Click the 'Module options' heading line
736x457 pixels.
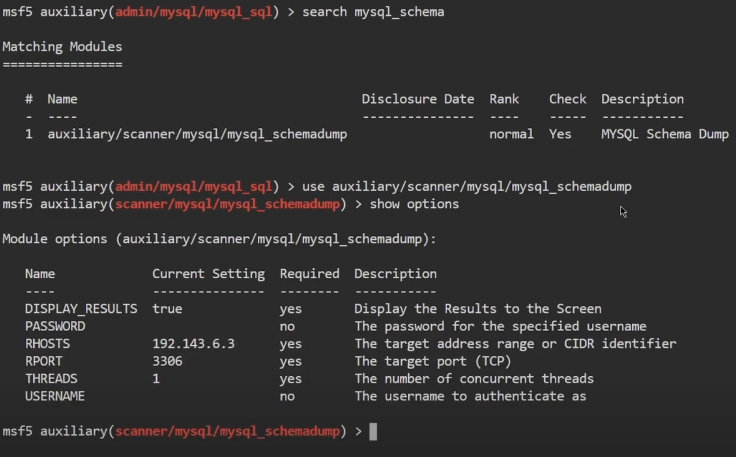[219, 239]
